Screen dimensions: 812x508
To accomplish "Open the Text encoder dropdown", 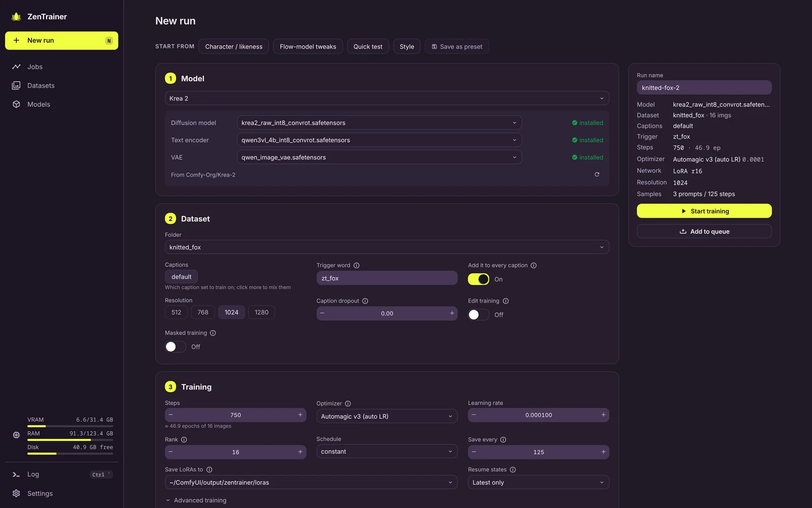I will (379, 140).
